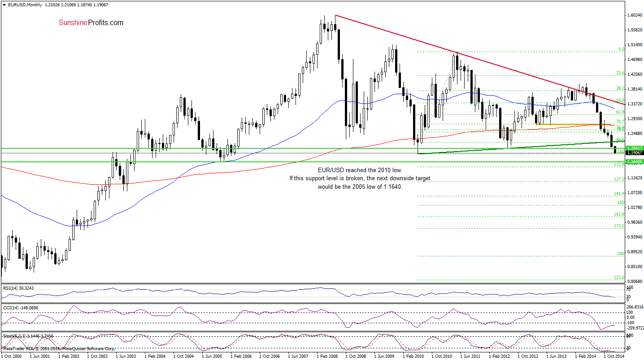
Task: Click the 1.33720 price axis value
Action: [634, 104]
